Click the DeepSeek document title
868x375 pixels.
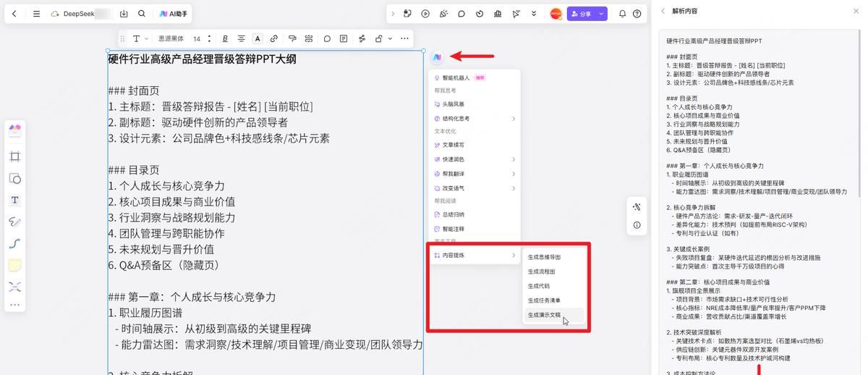(x=80, y=14)
